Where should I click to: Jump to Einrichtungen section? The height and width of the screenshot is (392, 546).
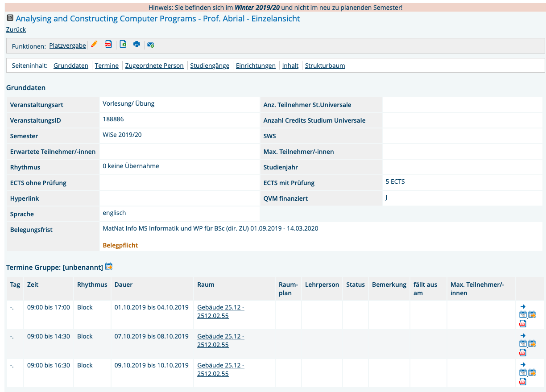tap(256, 66)
